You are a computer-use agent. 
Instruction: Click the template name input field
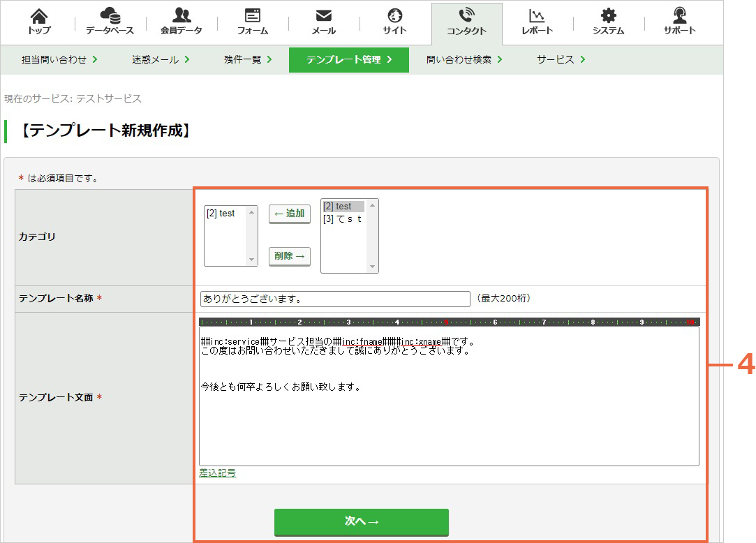(335, 299)
